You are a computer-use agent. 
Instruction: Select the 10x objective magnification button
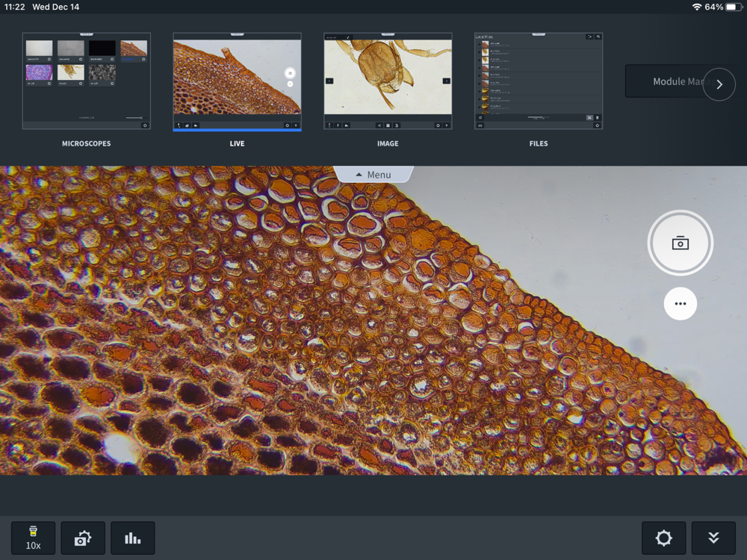[33, 538]
